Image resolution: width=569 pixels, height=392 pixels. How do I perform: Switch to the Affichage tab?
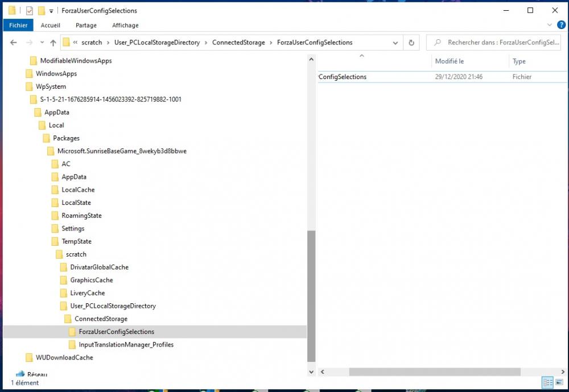[x=125, y=25]
